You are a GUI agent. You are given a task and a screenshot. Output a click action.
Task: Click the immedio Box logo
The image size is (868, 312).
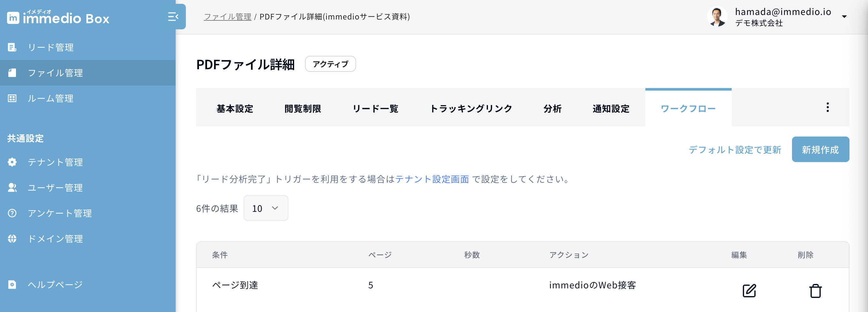58,18
